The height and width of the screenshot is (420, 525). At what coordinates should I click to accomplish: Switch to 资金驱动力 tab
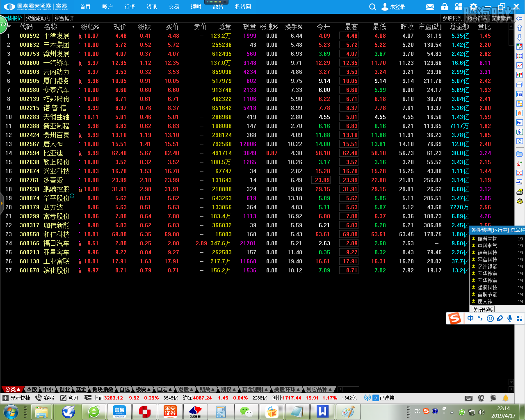coord(38,18)
